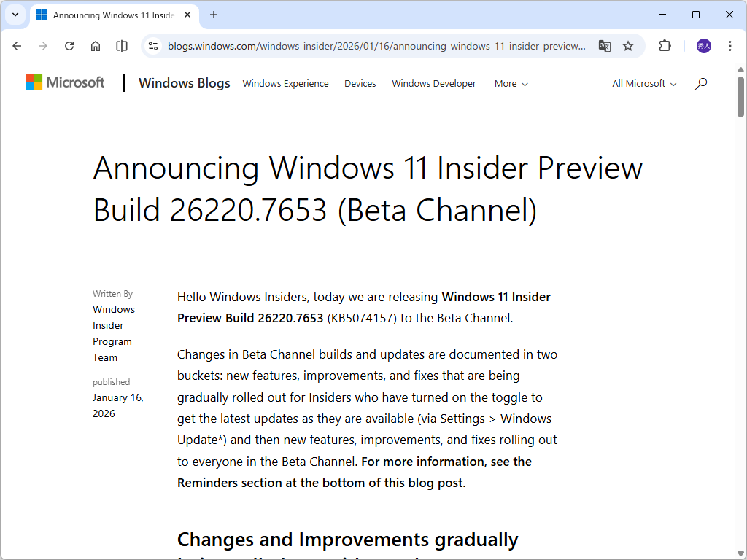
Task: Click the translate page icon
Action: pos(605,46)
